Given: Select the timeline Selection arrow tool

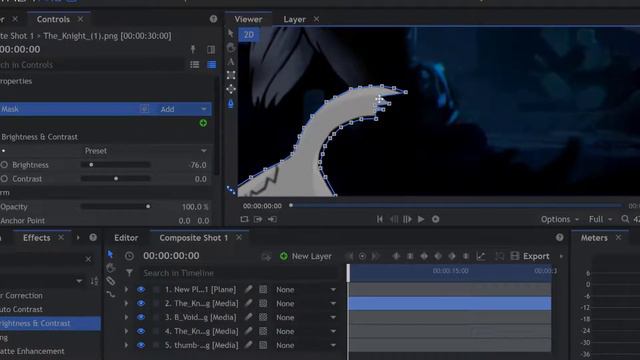Looking at the screenshot, I should [110, 255].
